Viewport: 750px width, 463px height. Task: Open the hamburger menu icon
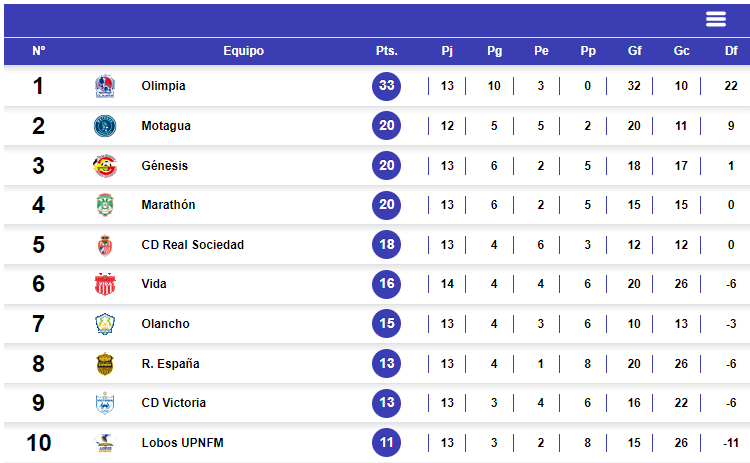click(715, 19)
